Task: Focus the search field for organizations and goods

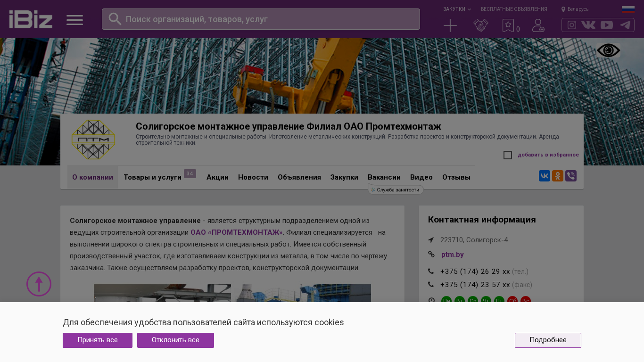Action: coord(261,19)
